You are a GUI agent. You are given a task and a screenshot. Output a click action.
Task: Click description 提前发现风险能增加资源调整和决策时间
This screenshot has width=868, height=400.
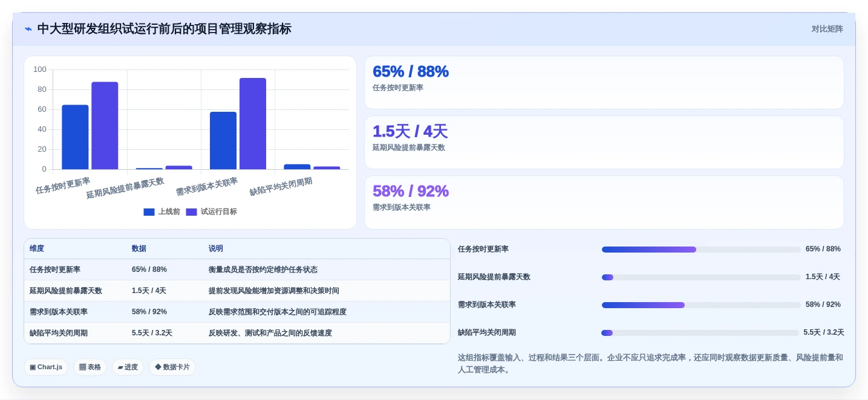coord(274,291)
